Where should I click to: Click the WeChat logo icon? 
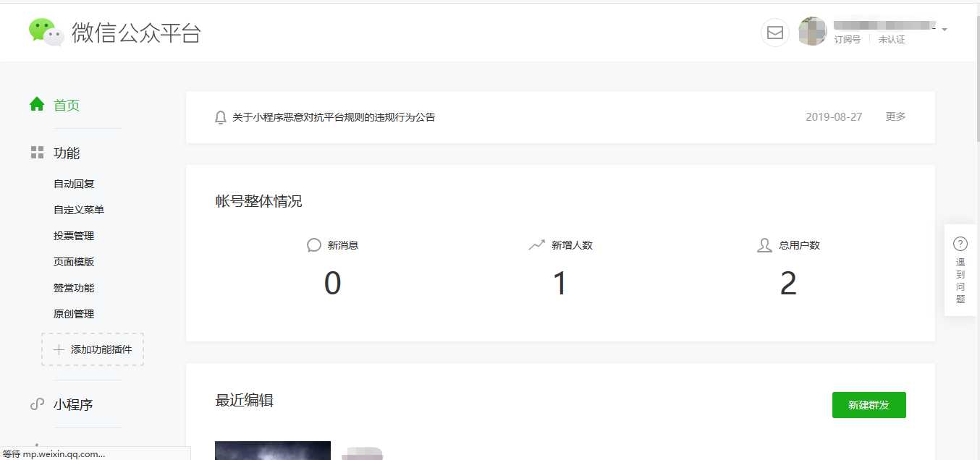pyautogui.click(x=47, y=32)
